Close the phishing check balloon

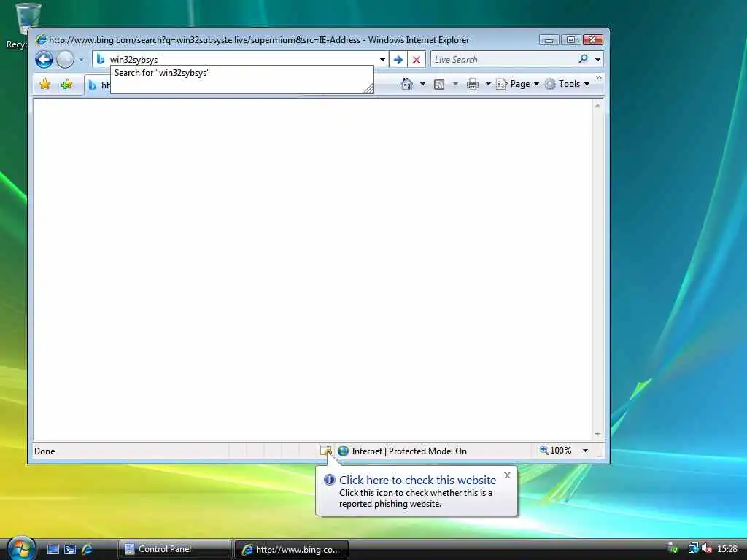[x=507, y=475]
